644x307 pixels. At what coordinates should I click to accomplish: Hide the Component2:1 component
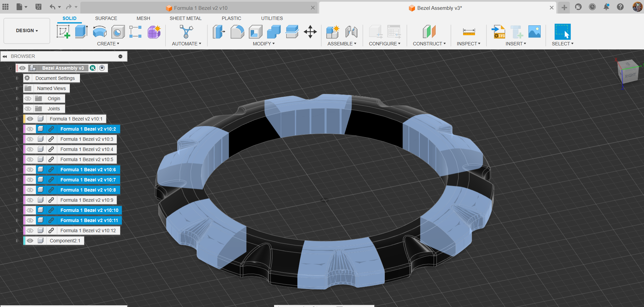coord(30,241)
